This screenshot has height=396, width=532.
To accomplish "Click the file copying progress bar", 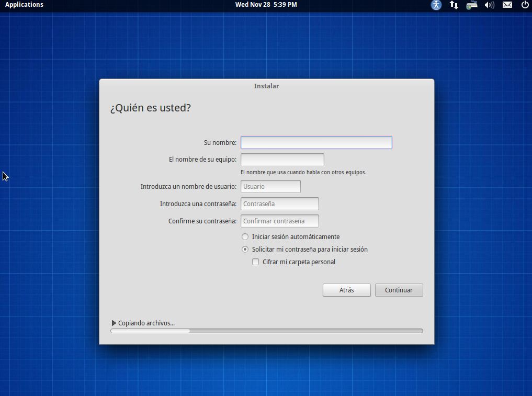I will pyautogui.click(x=266, y=331).
